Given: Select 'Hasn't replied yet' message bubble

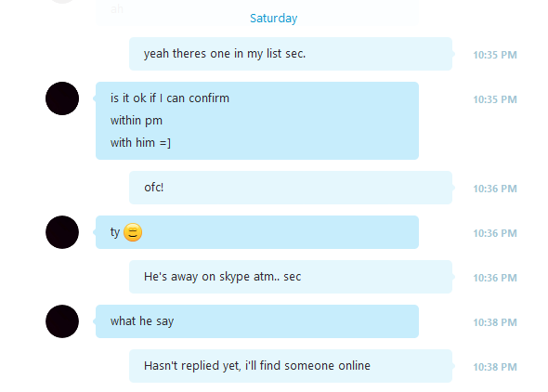Looking at the screenshot, I should click(291, 366).
